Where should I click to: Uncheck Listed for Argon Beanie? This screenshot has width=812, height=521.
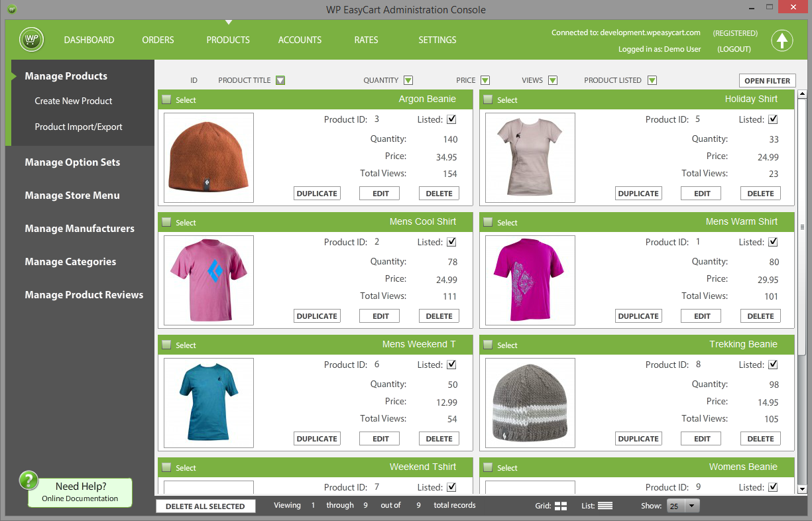(451, 119)
